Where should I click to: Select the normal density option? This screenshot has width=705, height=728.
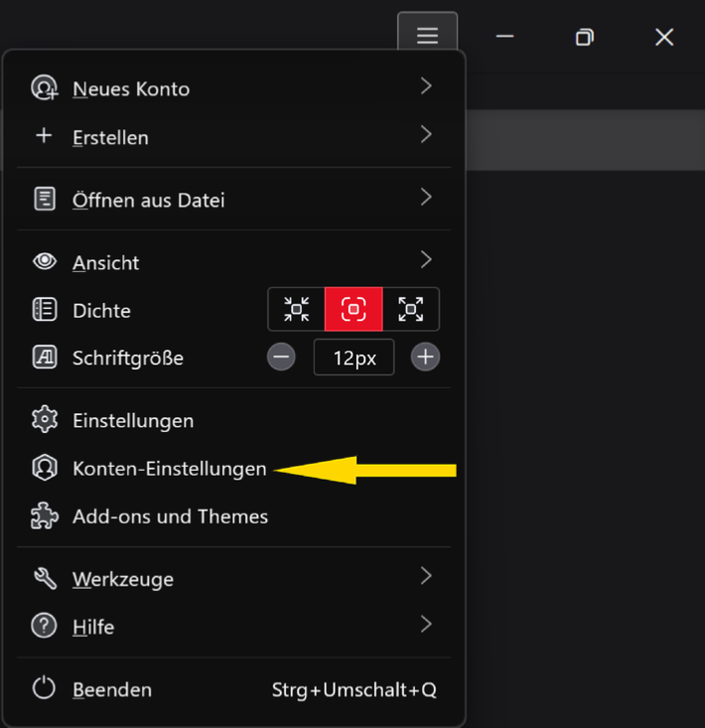point(353,309)
